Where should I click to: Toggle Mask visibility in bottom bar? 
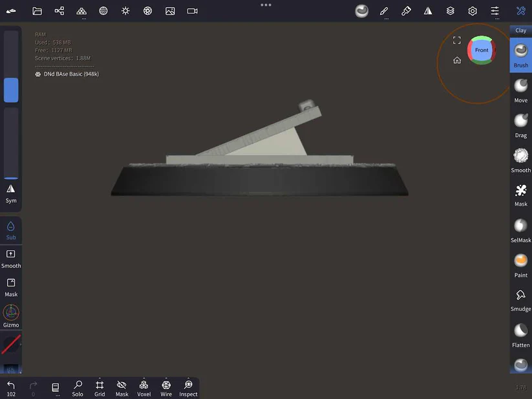click(122, 389)
